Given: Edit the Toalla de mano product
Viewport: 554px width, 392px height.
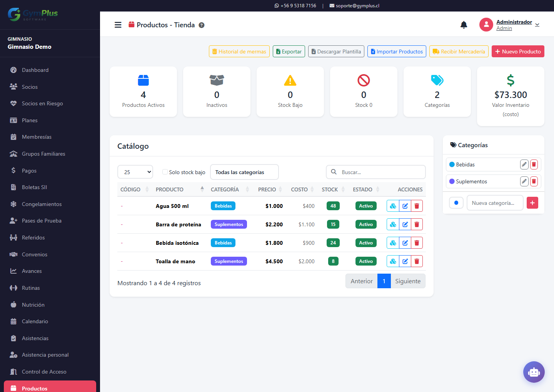Looking at the screenshot, I should click(405, 261).
